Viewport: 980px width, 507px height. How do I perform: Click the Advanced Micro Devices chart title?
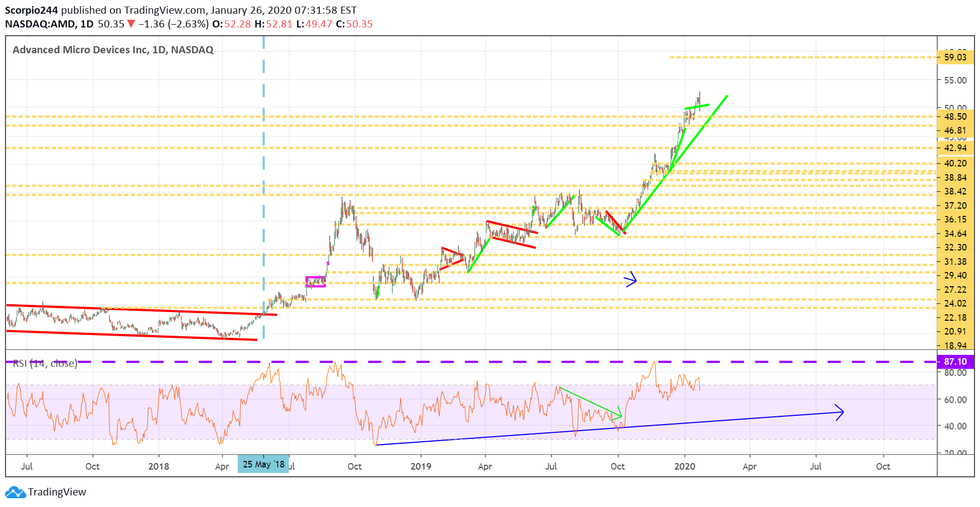click(113, 50)
